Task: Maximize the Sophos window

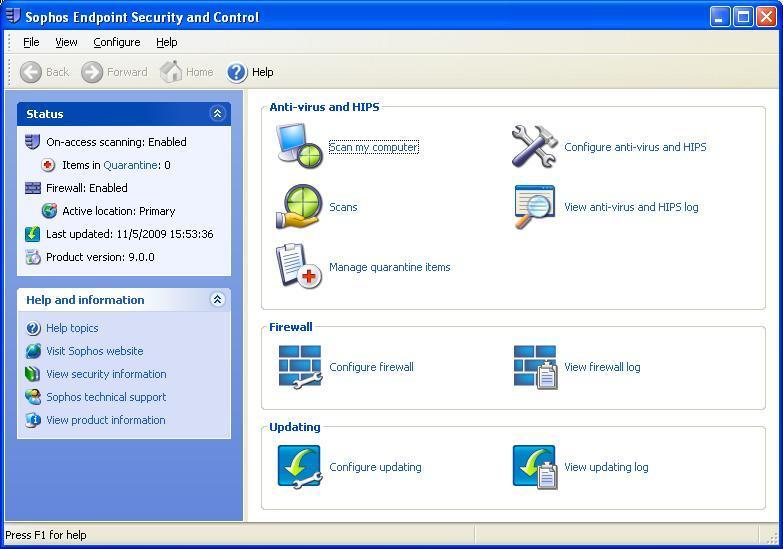Action: point(743,17)
